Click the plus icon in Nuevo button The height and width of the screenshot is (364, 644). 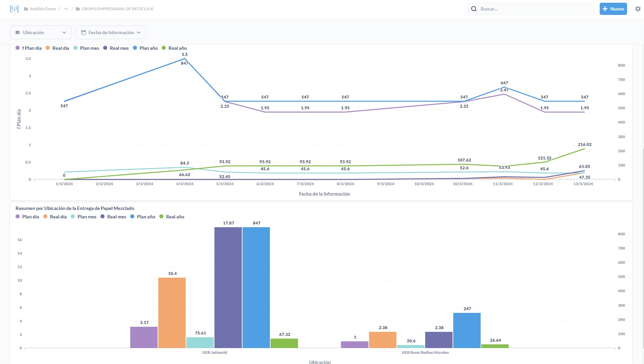pyautogui.click(x=605, y=9)
